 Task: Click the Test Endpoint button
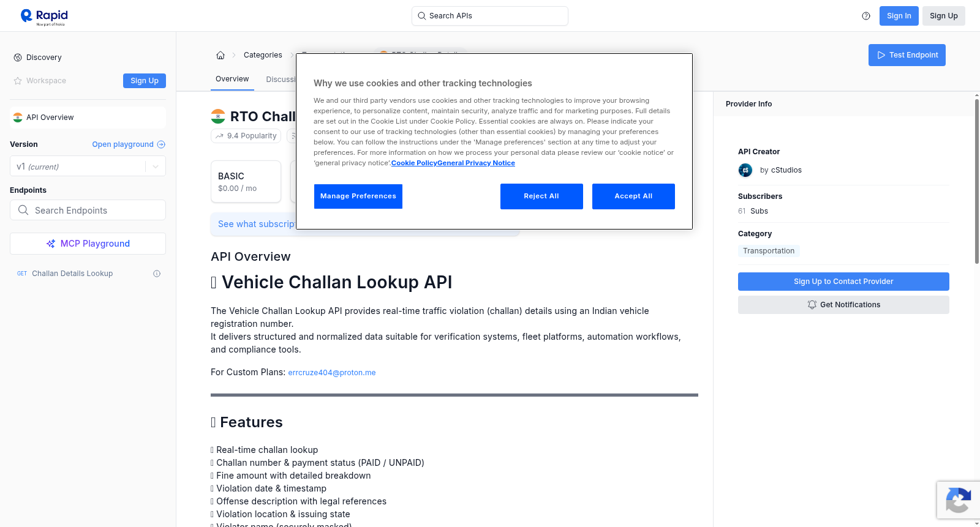907,55
